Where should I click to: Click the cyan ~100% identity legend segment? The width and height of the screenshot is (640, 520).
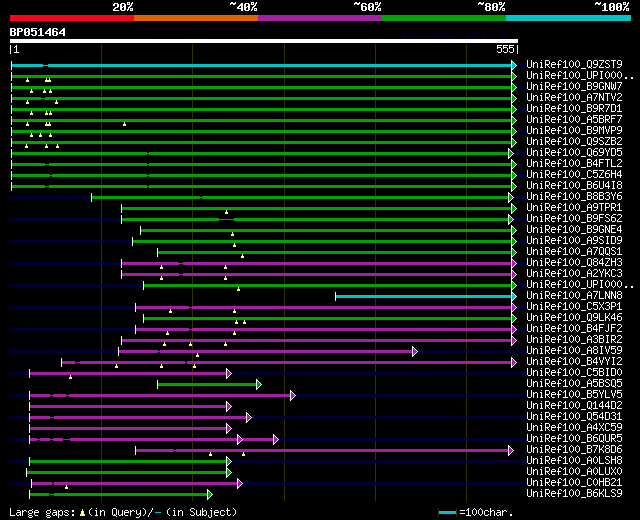tap(569, 18)
